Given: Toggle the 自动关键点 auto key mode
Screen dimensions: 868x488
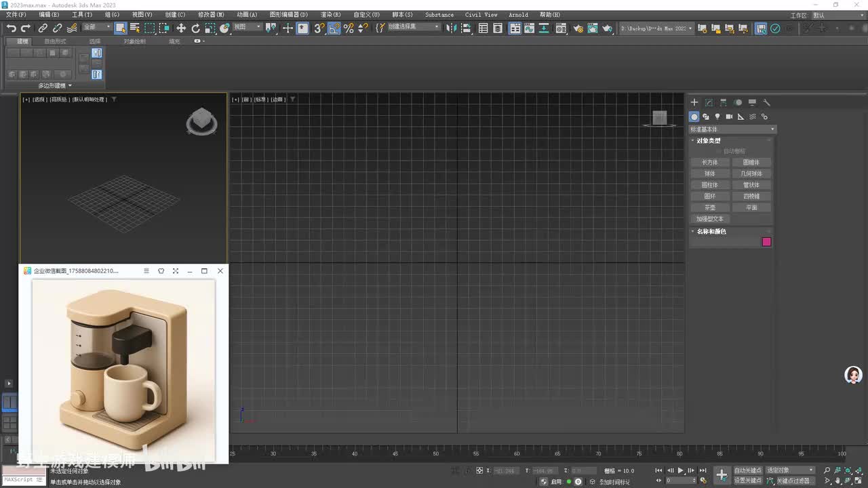Looking at the screenshot, I should click(747, 470).
